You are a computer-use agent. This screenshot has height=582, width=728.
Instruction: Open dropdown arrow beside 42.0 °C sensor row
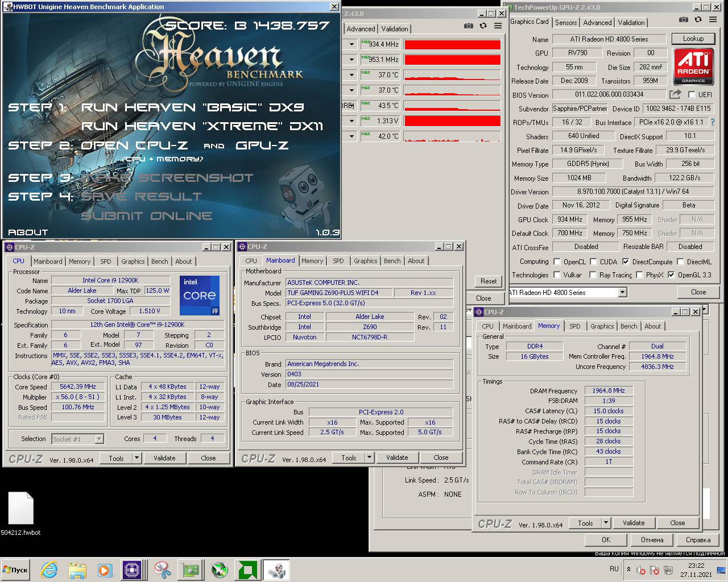pyautogui.click(x=351, y=136)
